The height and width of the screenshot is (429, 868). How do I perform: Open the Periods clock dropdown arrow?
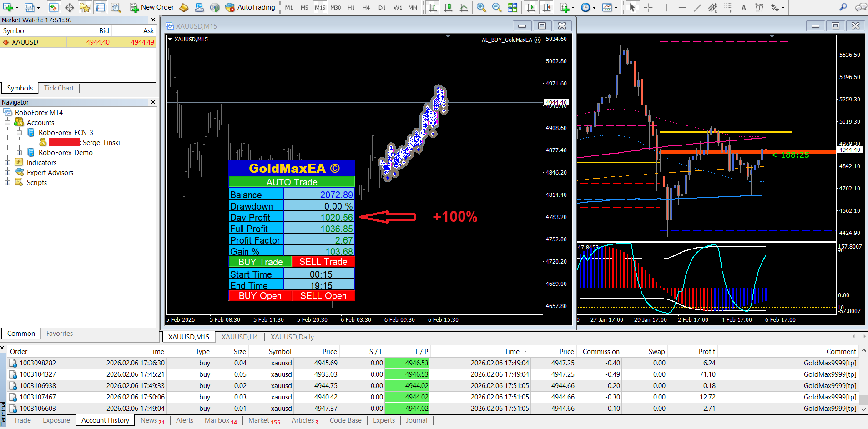point(594,8)
